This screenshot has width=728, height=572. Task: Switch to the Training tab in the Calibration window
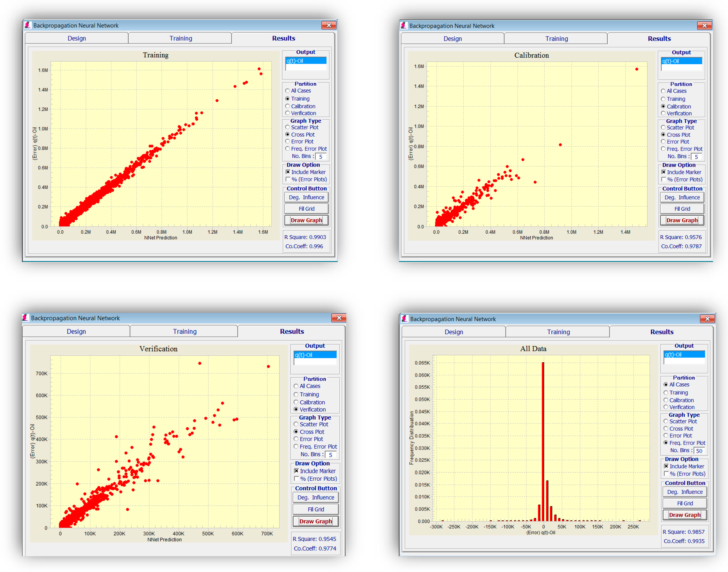pos(556,38)
